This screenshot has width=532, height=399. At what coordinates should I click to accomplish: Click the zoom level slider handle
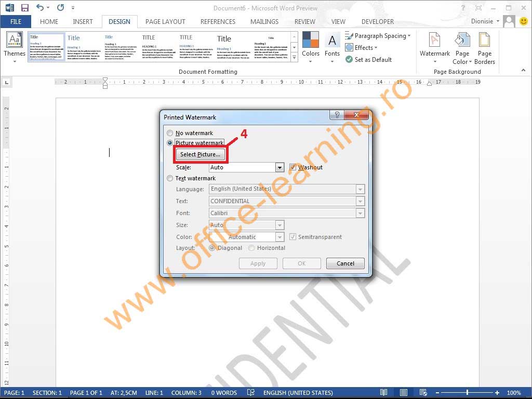pos(467,393)
